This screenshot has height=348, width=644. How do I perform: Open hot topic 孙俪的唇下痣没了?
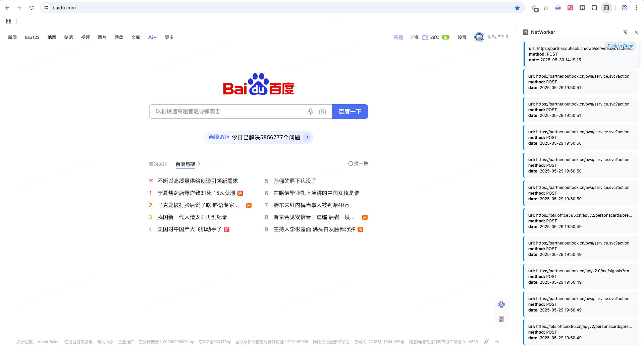coord(295,181)
